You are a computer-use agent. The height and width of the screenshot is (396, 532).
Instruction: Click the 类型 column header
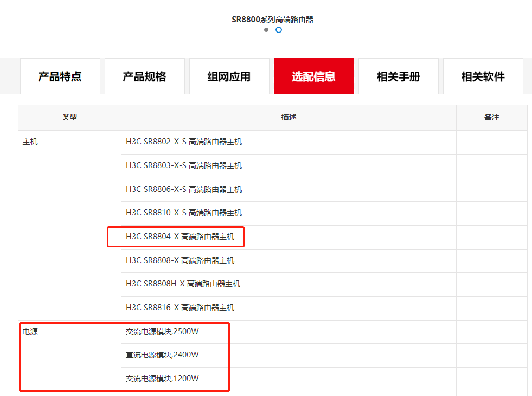69,117
